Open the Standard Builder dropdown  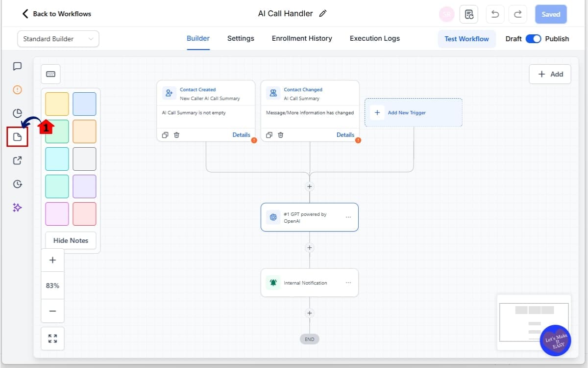pos(58,39)
